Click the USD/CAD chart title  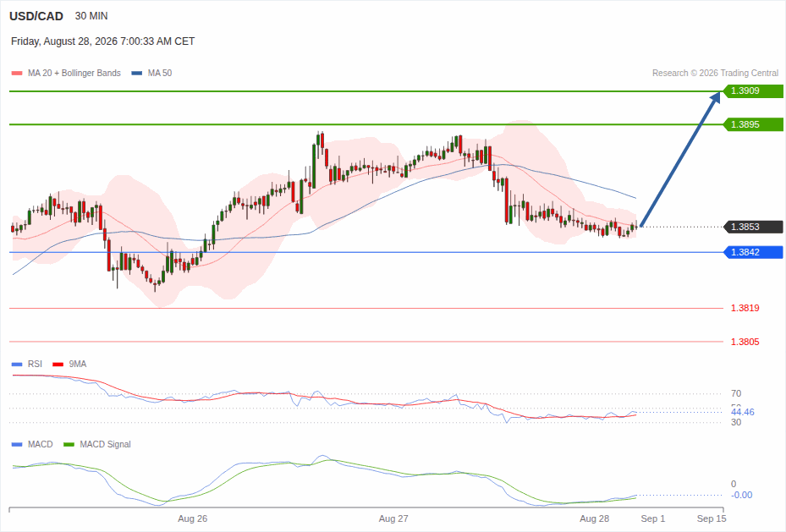(x=36, y=16)
